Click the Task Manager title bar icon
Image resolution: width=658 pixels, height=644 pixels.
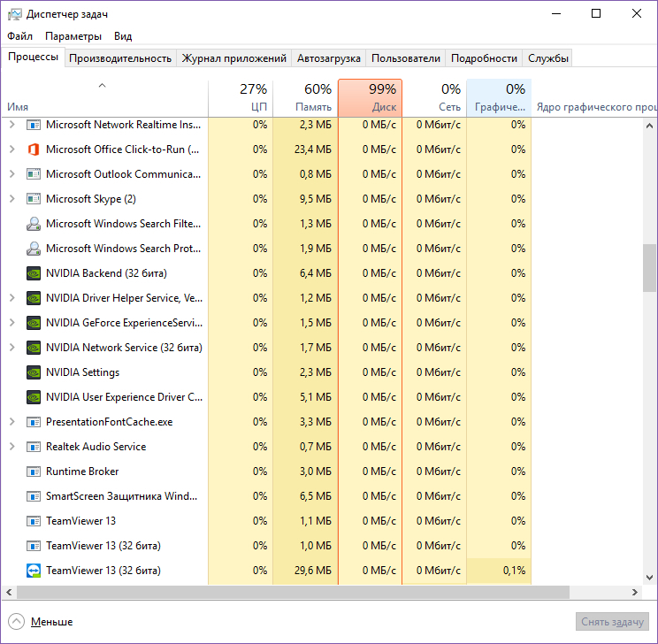(x=14, y=14)
